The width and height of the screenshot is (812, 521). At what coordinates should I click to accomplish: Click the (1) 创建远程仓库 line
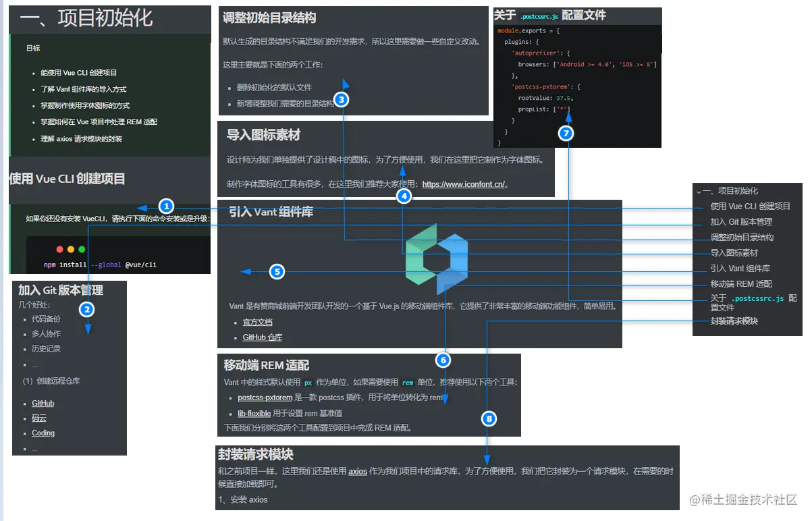pyautogui.click(x=51, y=381)
